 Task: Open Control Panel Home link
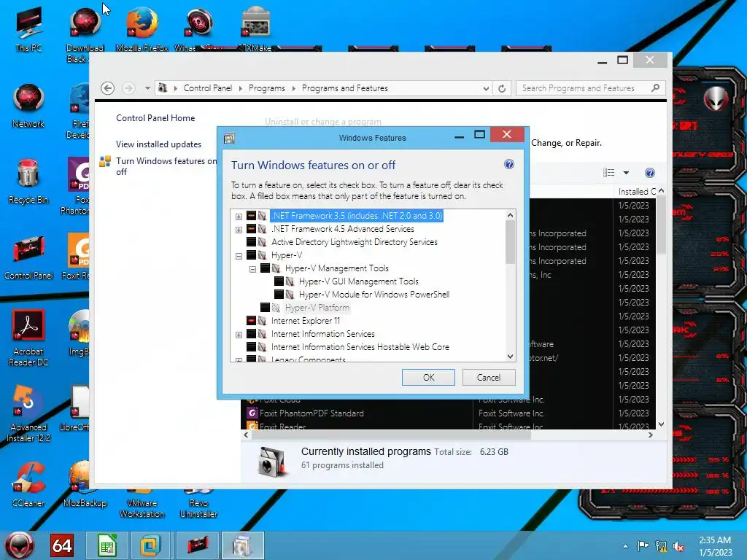click(x=155, y=118)
